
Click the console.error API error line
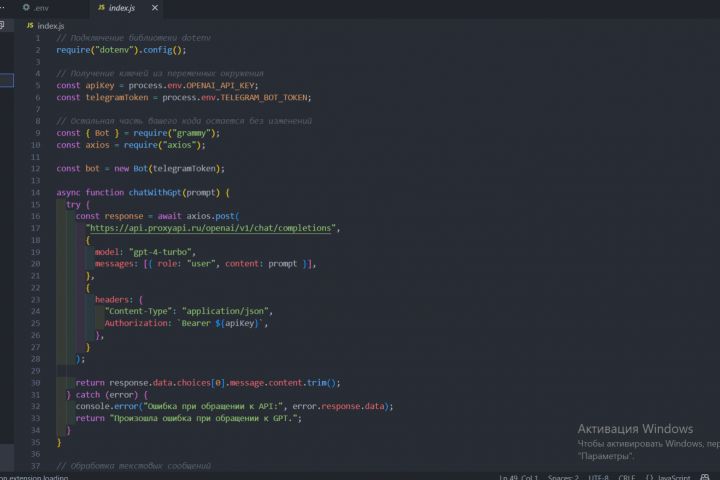pyautogui.click(x=234, y=407)
